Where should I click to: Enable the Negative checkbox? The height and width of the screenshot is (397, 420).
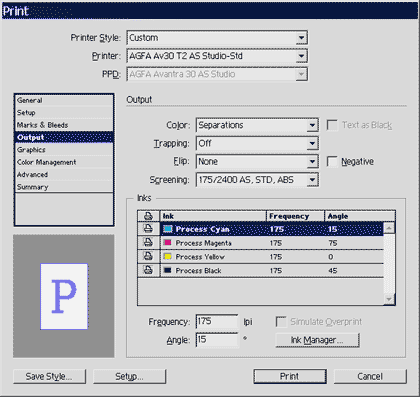point(332,162)
